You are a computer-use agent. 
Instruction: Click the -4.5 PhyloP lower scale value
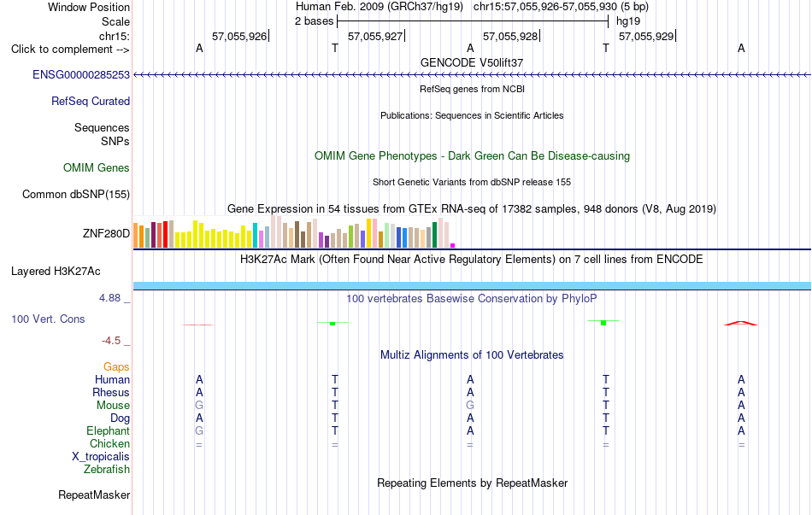[111, 341]
